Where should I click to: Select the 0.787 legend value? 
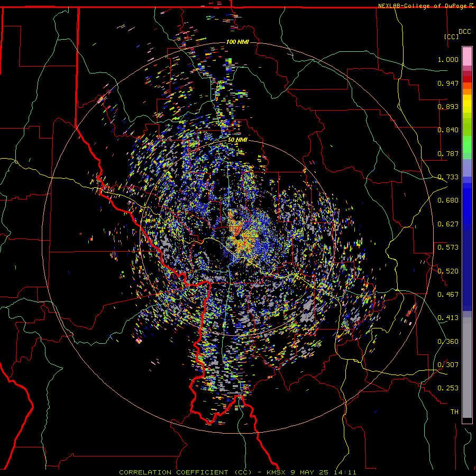(x=448, y=153)
